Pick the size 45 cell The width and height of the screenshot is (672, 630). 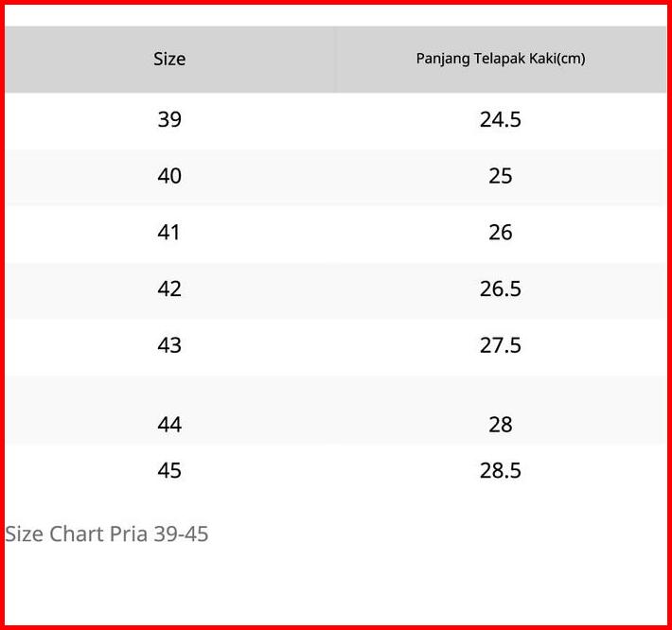169,470
